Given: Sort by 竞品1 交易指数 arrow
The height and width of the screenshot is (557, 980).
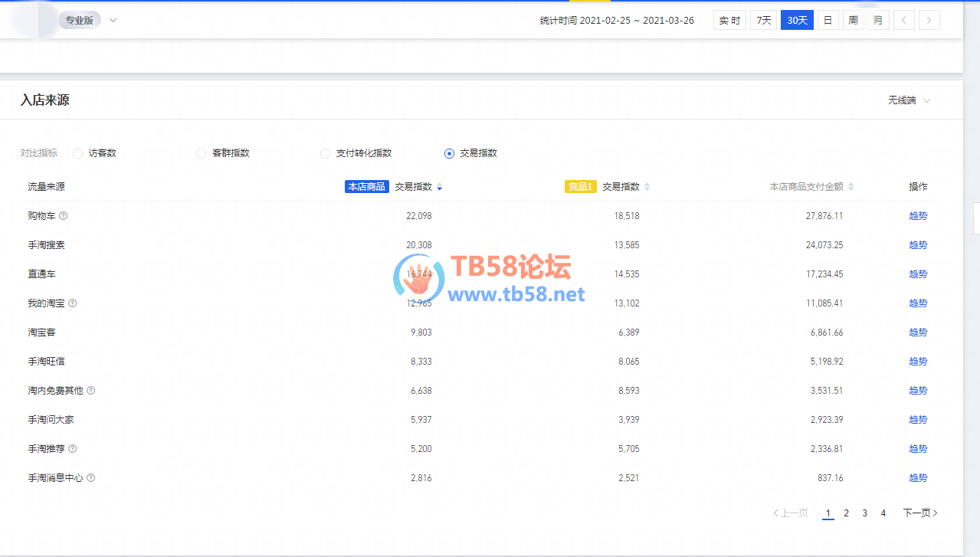Looking at the screenshot, I should (x=647, y=187).
